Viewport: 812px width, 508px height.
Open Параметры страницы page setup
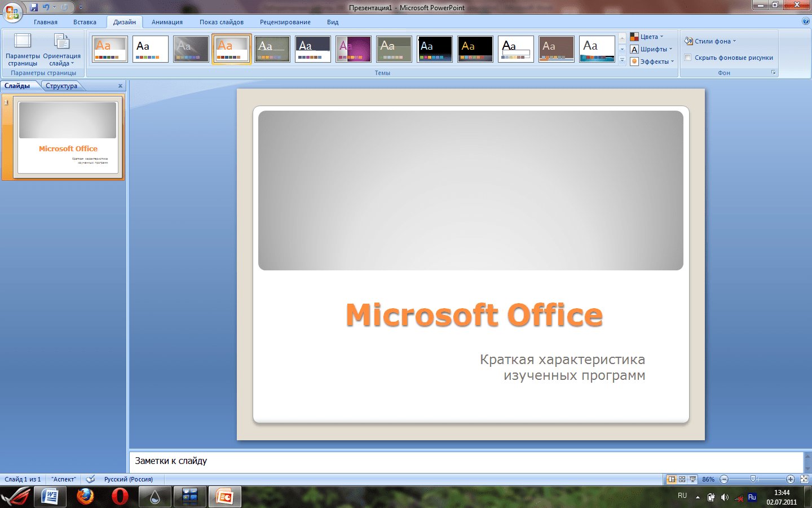23,50
